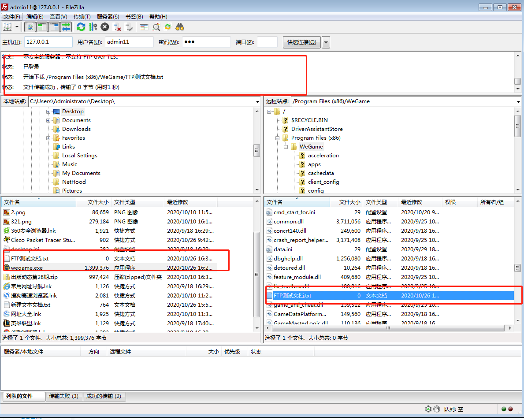Click the green status indicator light
Image resolution: width=524 pixels, height=420 pixels.
[x=503, y=409]
